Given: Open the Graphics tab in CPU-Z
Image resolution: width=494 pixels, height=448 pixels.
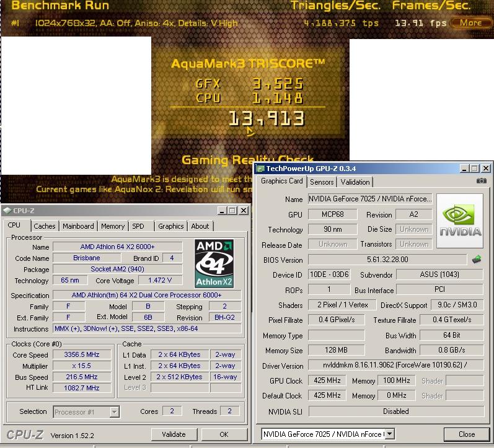Looking at the screenshot, I should pos(170,226).
